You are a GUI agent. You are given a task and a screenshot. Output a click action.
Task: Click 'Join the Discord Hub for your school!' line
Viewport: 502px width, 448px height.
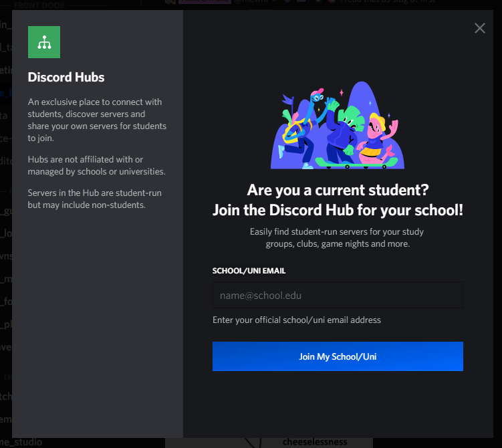[338, 211]
